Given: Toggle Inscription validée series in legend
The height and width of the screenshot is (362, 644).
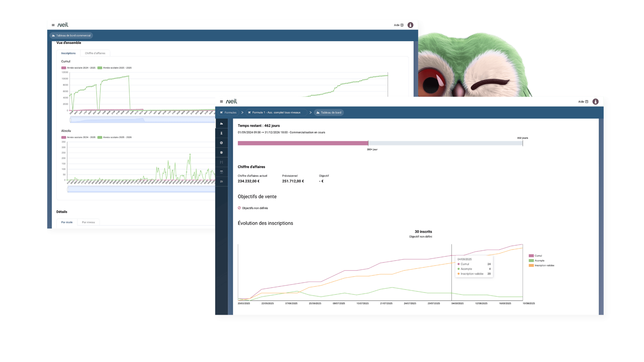Looking at the screenshot, I should click(x=541, y=265).
